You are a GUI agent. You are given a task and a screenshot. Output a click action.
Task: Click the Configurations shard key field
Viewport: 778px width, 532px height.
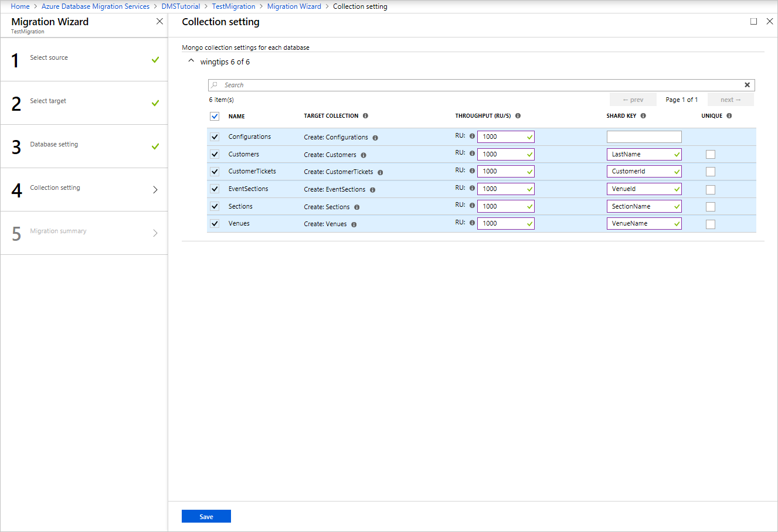tap(644, 137)
